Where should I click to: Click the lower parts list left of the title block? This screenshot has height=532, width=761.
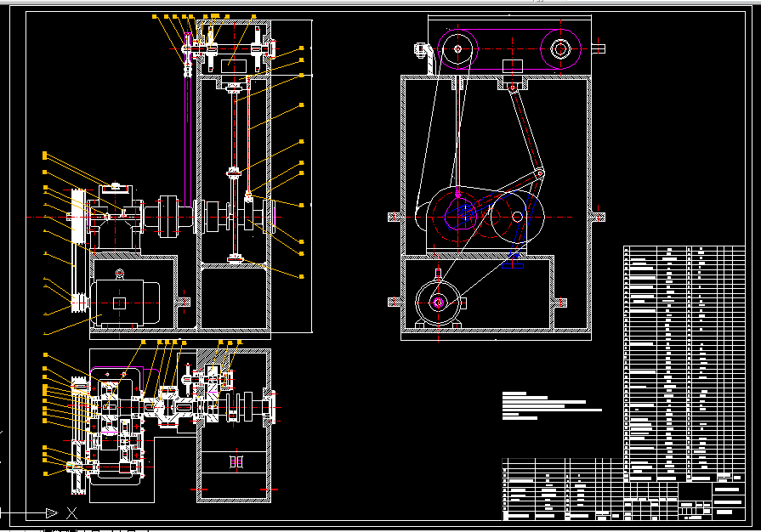click(563, 489)
